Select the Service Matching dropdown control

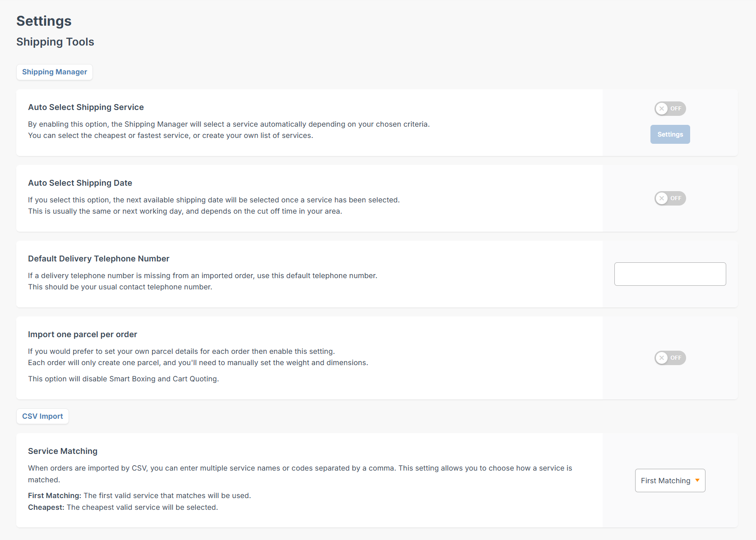click(670, 481)
